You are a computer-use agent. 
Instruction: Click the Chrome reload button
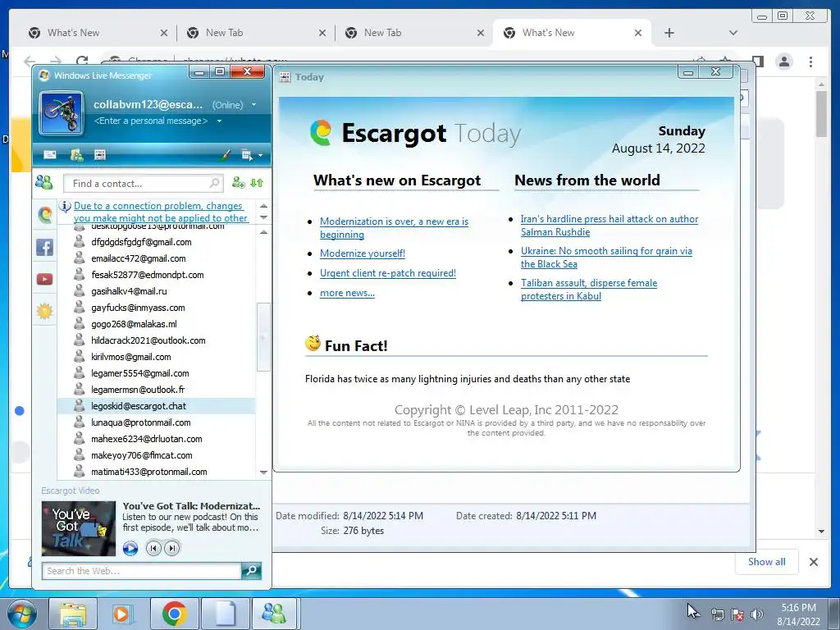coord(82,62)
